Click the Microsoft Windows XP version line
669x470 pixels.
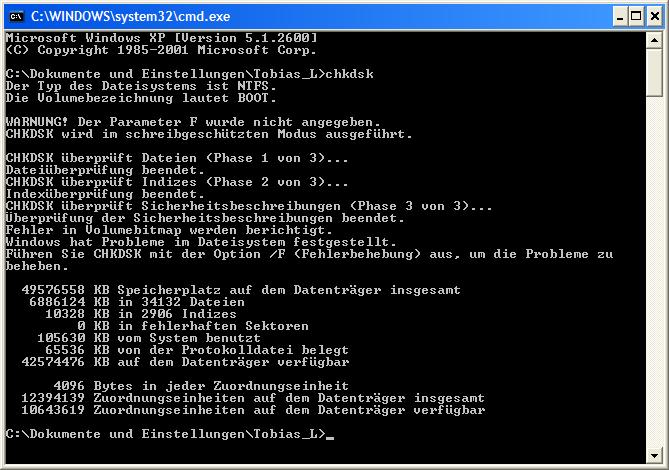(x=162, y=38)
